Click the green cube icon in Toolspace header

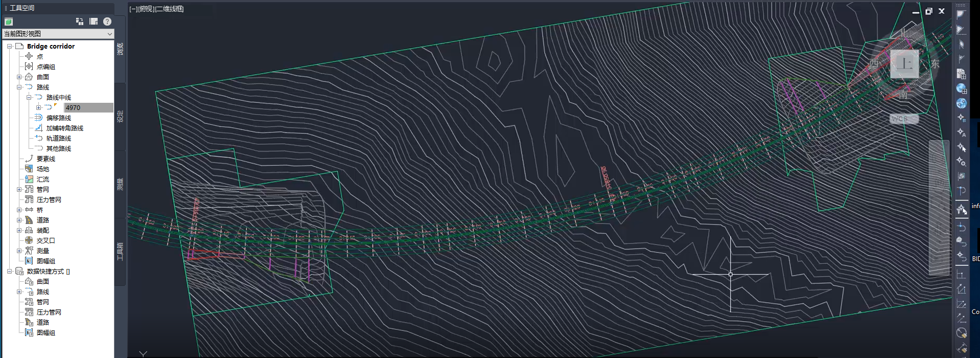click(8, 21)
